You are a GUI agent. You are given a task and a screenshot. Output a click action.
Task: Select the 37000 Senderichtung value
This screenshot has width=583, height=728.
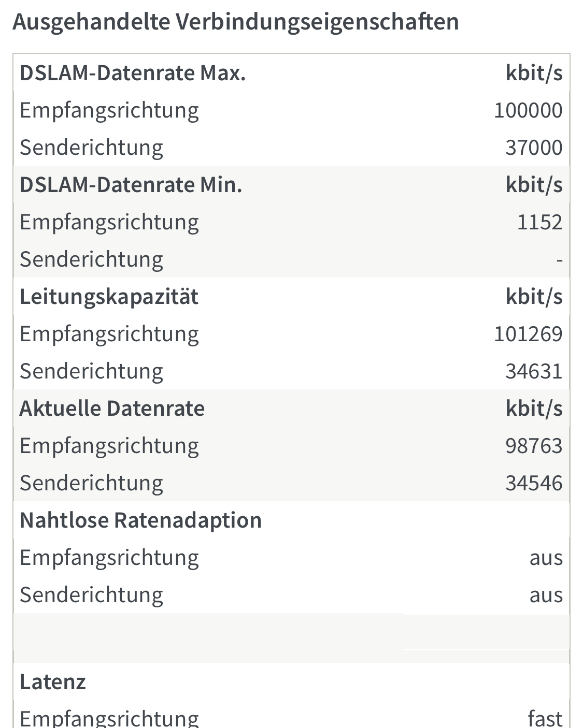[x=534, y=148]
